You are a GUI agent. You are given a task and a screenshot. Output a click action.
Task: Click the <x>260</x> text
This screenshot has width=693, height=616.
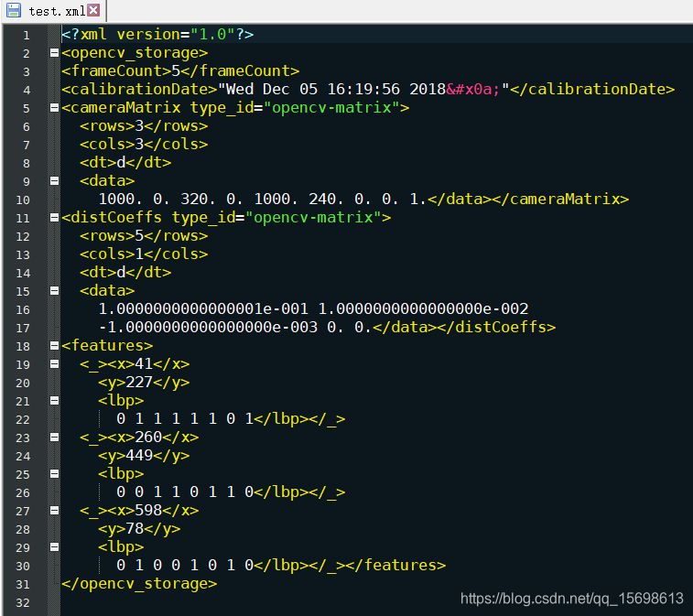[153, 438]
